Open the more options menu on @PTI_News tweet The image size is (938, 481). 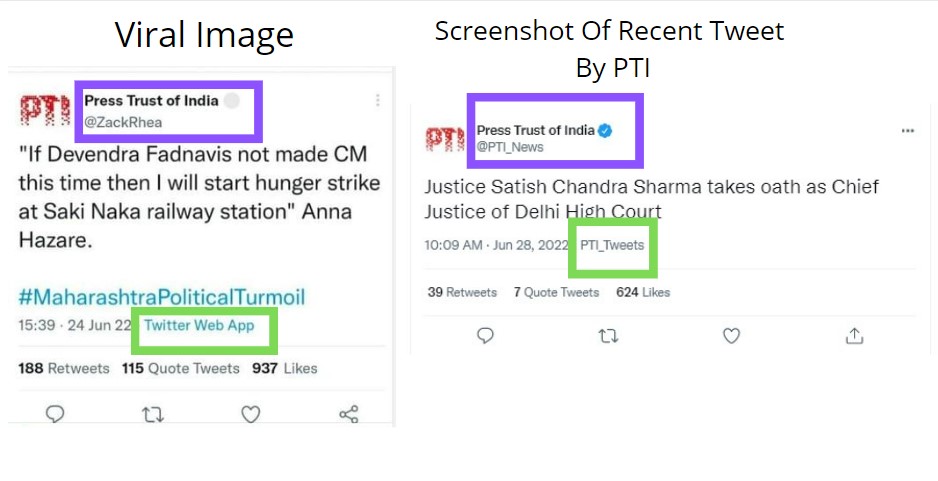coord(908,131)
